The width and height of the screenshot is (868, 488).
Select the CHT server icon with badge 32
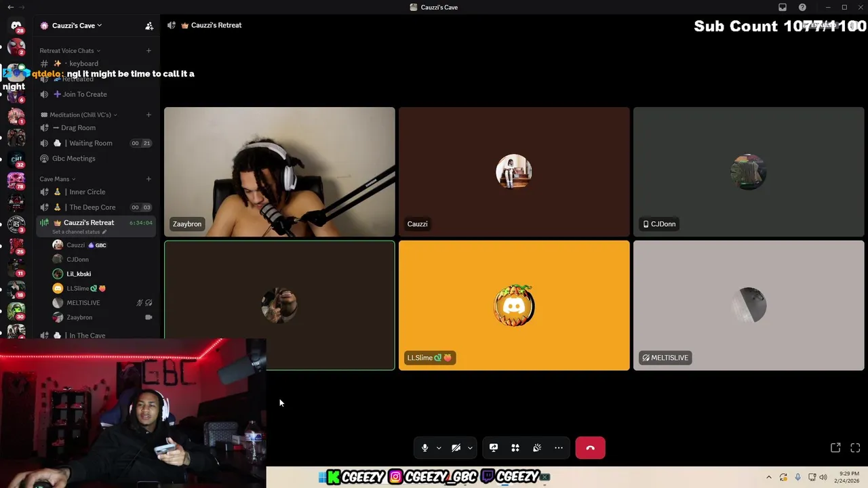(16, 160)
